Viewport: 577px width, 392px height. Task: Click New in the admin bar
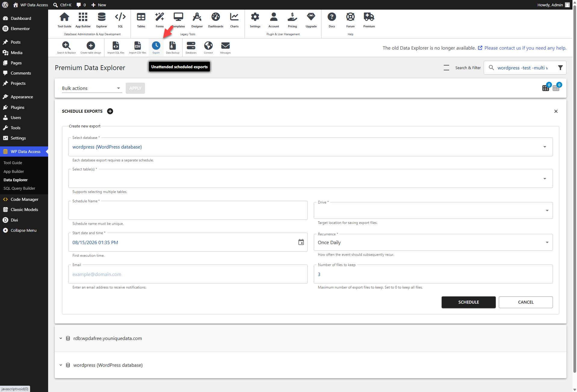[98, 5]
